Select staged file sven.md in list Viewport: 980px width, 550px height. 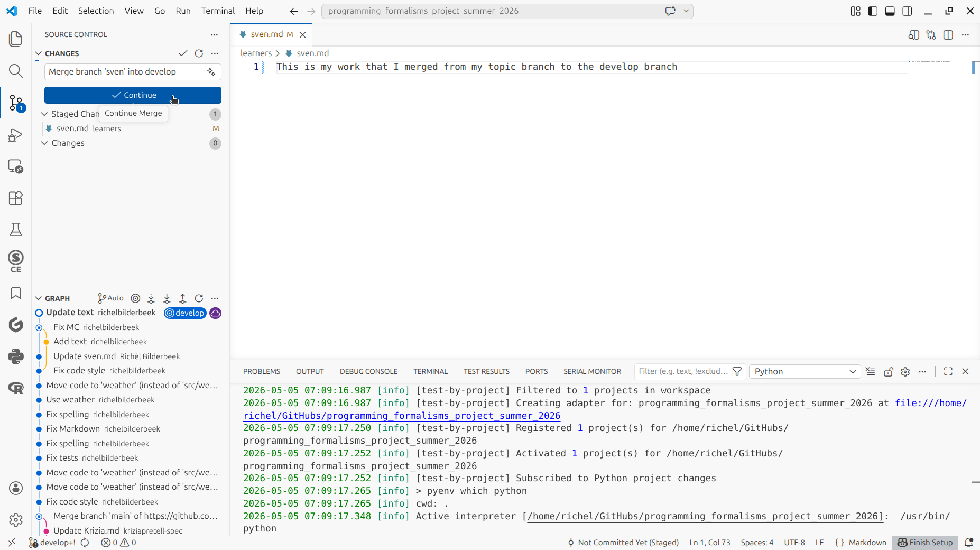[131, 129]
